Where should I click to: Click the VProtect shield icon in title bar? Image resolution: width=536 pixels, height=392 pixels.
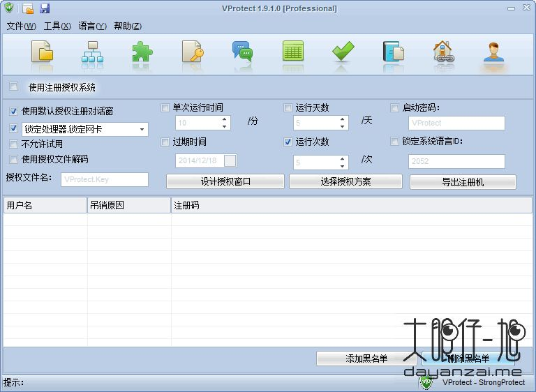(x=9, y=8)
